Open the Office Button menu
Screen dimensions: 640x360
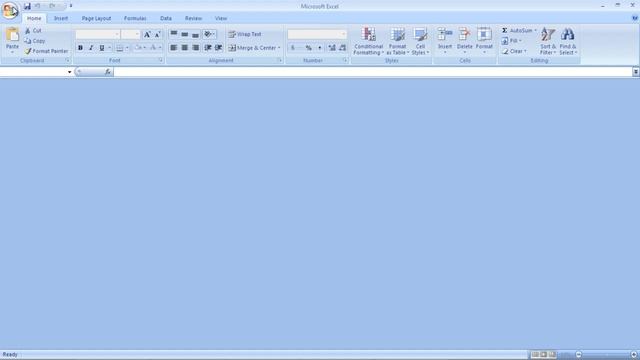coord(10,10)
